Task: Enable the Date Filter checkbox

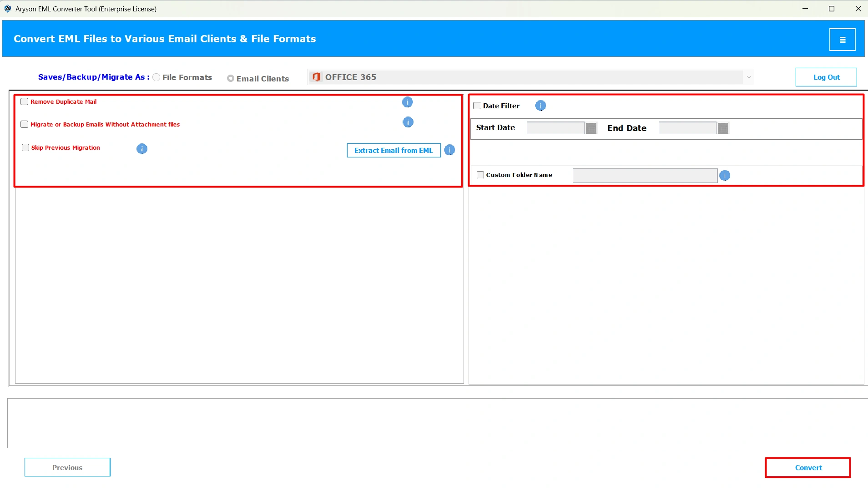Action: (x=477, y=106)
